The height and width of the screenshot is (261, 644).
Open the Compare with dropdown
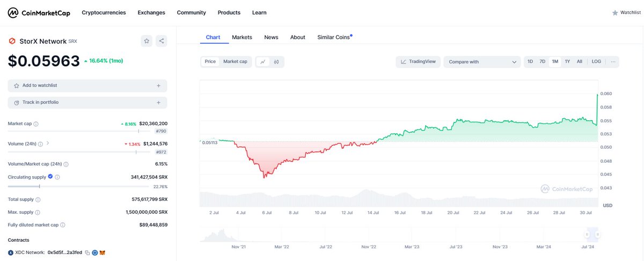482,62
